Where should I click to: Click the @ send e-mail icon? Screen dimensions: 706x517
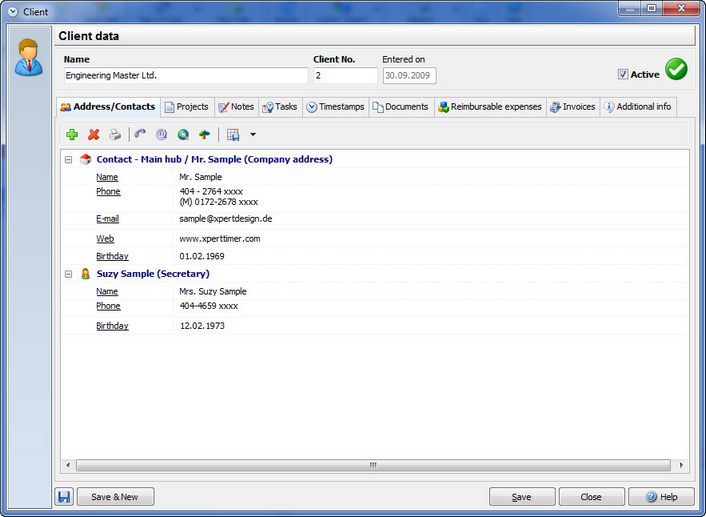point(161,134)
